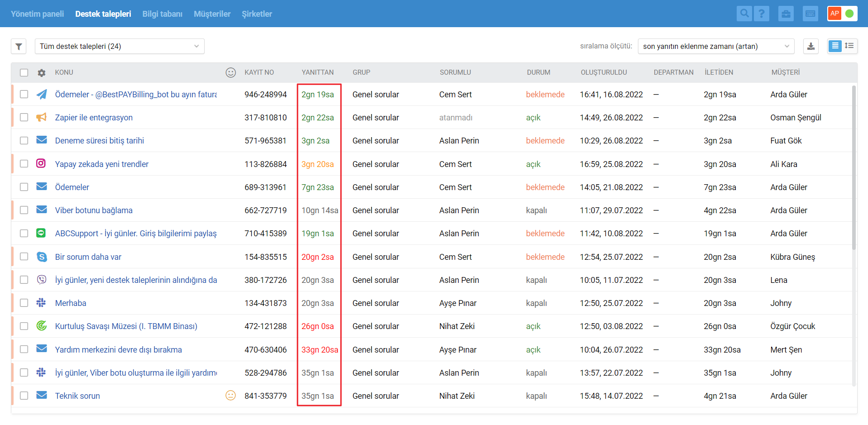This screenshot has height=425, width=868.
Task: Open sıralama ölçütü sort dropdown
Action: click(716, 46)
